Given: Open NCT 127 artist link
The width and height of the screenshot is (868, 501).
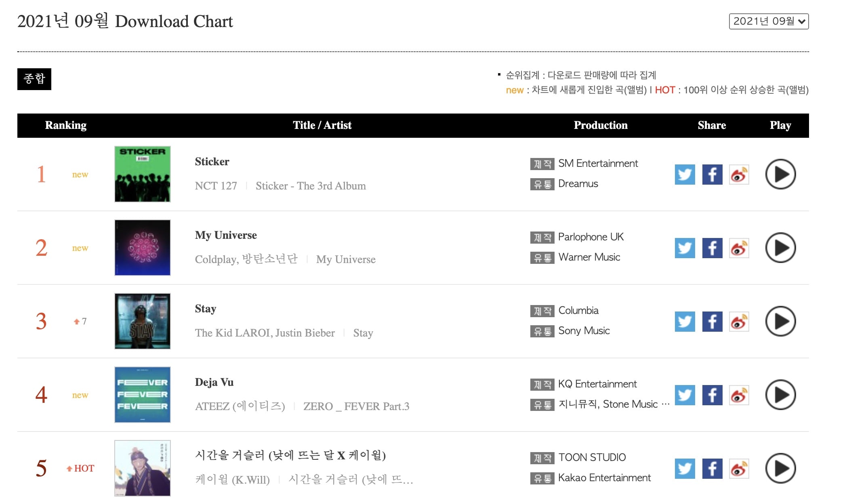Looking at the screenshot, I should click(x=216, y=186).
